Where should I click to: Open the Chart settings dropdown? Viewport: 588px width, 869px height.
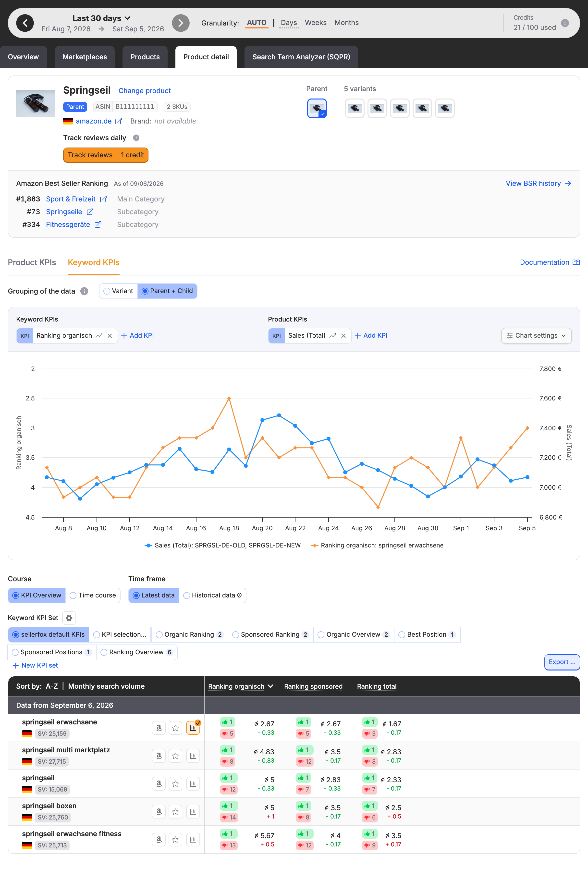tap(536, 336)
